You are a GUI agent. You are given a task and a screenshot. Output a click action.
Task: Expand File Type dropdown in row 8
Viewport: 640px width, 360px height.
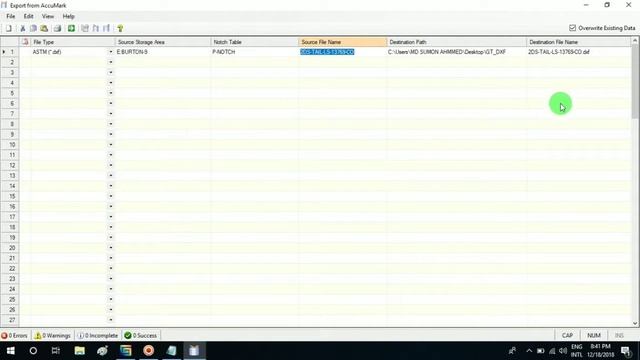pyautogui.click(x=111, y=124)
